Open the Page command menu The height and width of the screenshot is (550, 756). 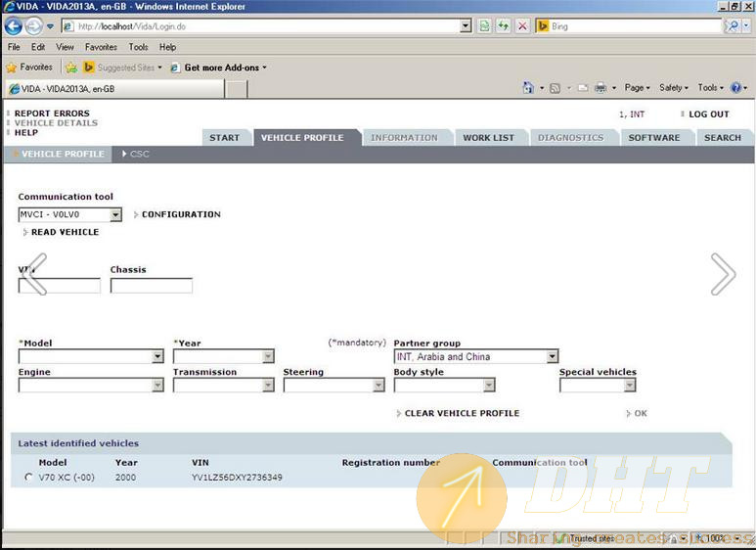[x=637, y=88]
